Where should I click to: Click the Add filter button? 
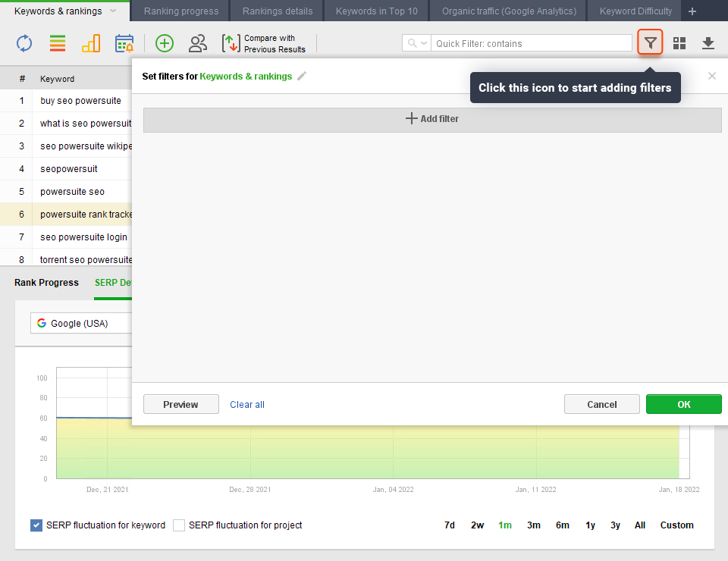[432, 120]
